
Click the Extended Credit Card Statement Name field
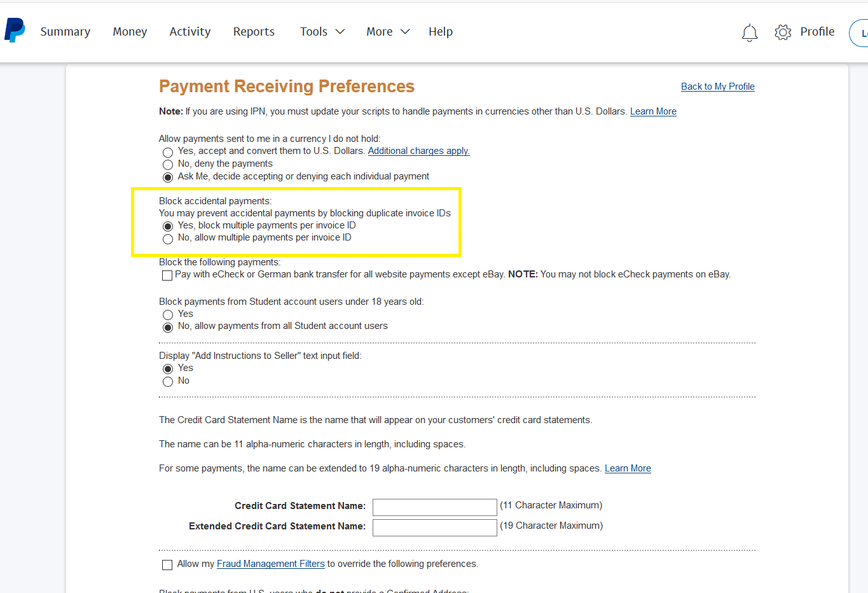click(434, 527)
